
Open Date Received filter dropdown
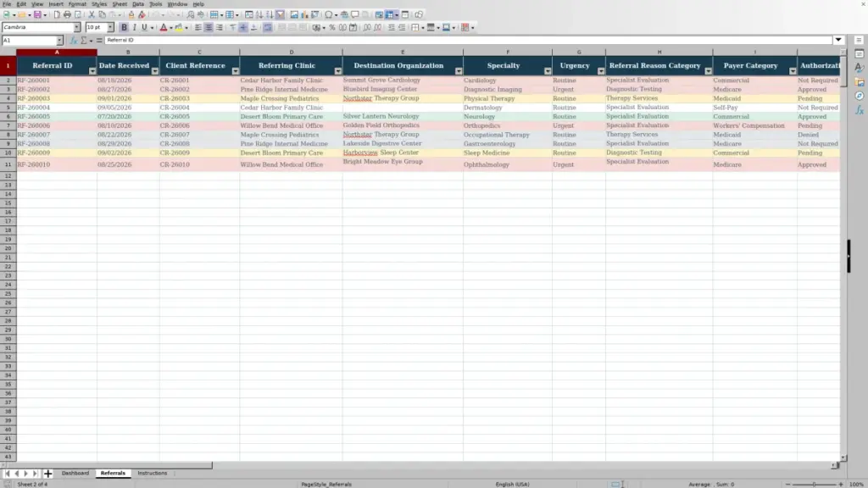click(x=154, y=71)
